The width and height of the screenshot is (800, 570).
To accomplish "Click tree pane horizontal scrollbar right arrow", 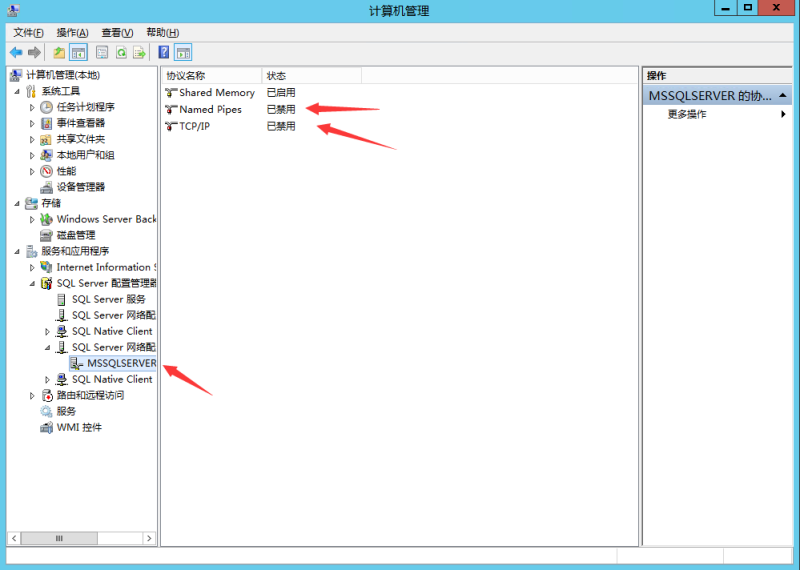I will pos(149,538).
